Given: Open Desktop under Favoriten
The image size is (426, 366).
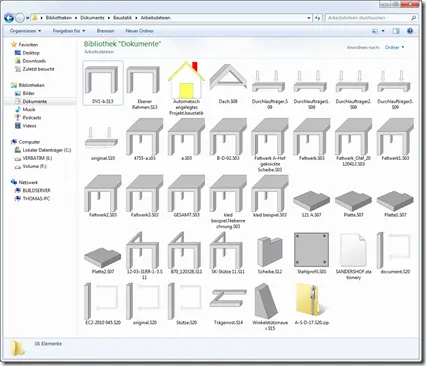Looking at the screenshot, I should 31,53.
